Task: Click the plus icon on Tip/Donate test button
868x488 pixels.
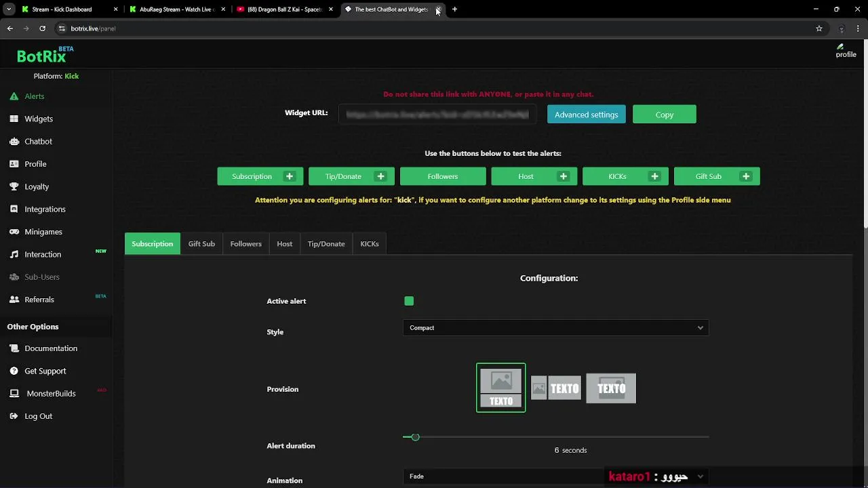Action: 380,176
